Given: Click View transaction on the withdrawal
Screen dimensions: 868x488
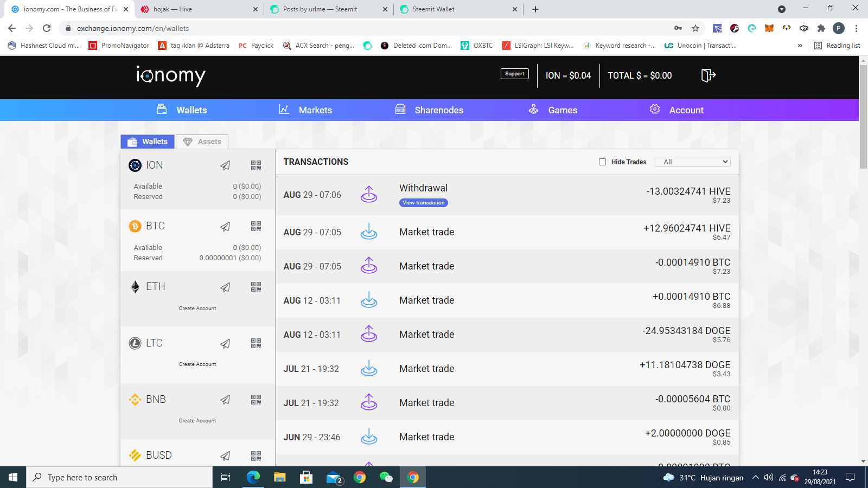Looking at the screenshot, I should [424, 203].
